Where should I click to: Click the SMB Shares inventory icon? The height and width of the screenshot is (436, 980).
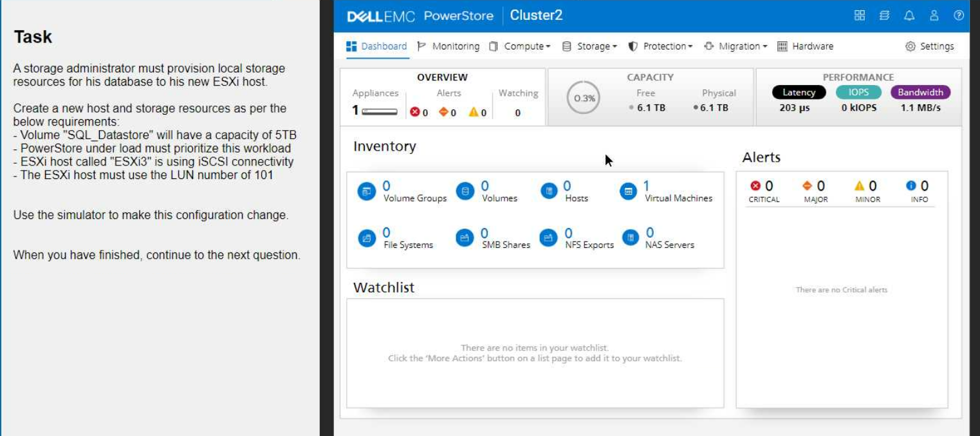465,238
